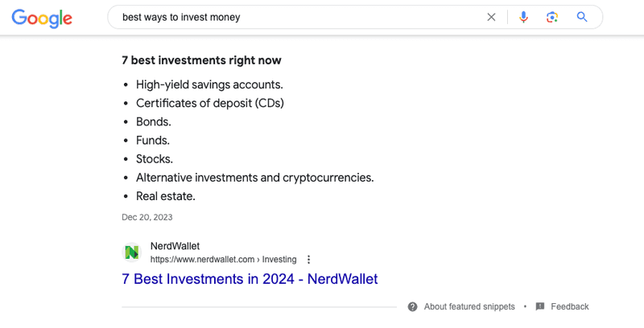Click the Google logo

coord(42,18)
